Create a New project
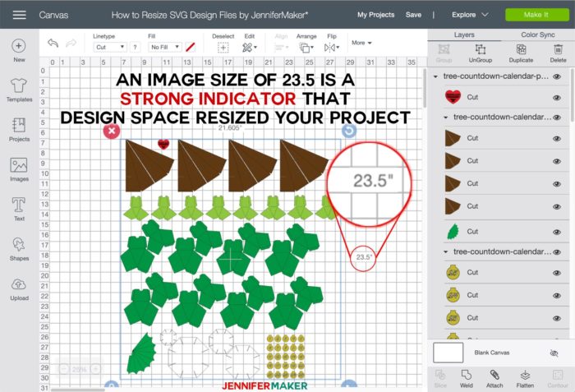Viewport: 575px width, 392px height. (x=19, y=51)
